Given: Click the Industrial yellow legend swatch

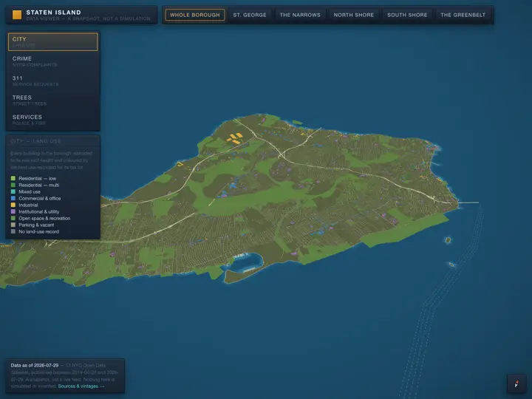Looking at the screenshot, I should 13,205.
